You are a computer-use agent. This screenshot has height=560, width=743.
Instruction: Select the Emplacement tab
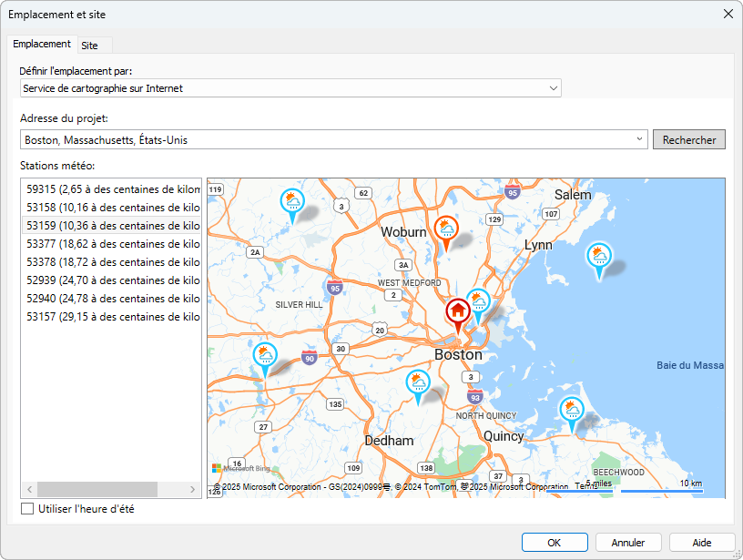42,44
